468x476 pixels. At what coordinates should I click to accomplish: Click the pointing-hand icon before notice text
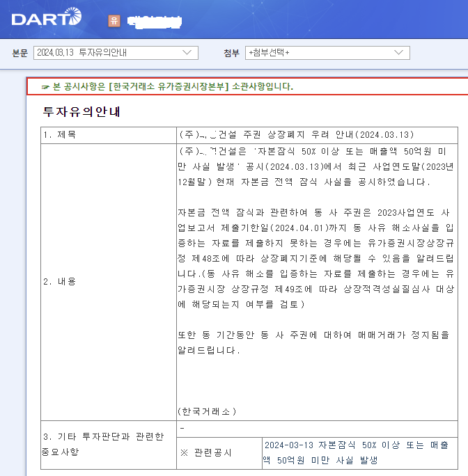pyautogui.click(x=45, y=88)
